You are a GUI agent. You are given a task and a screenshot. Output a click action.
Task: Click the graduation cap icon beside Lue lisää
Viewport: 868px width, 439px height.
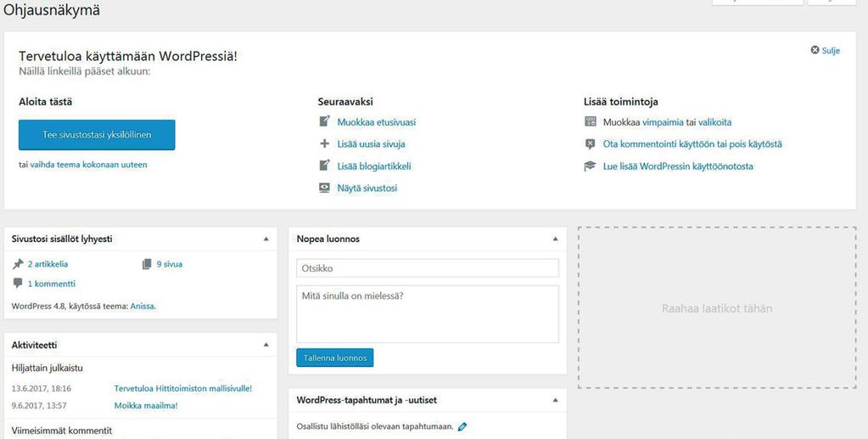[590, 166]
